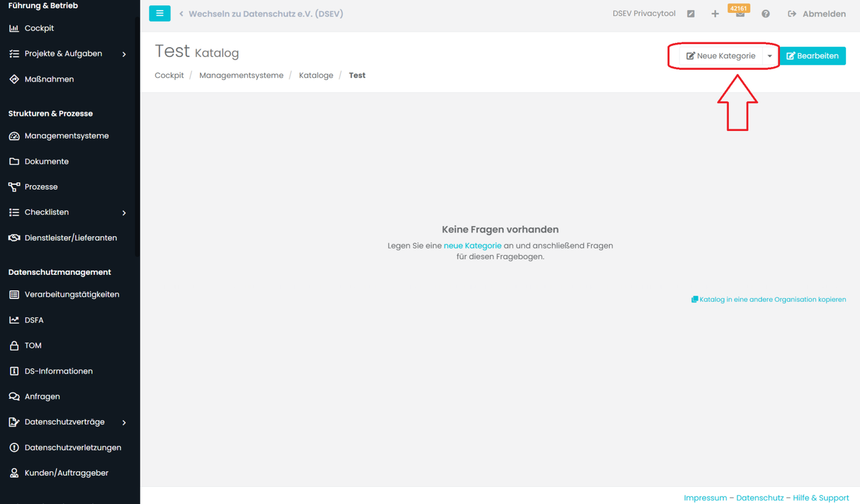The height and width of the screenshot is (504, 860).
Task: Click the Verarbeitungstätigkeiten list icon
Action: 14,295
